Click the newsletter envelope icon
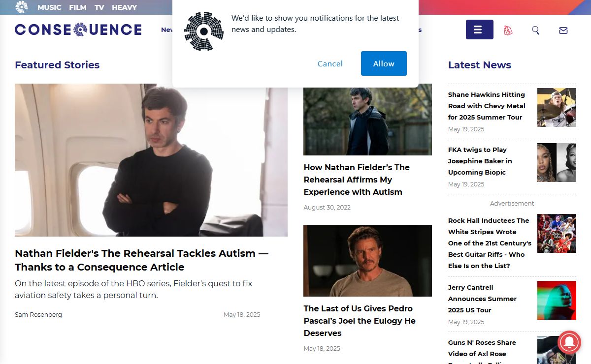The width and height of the screenshot is (591, 364). (x=563, y=30)
